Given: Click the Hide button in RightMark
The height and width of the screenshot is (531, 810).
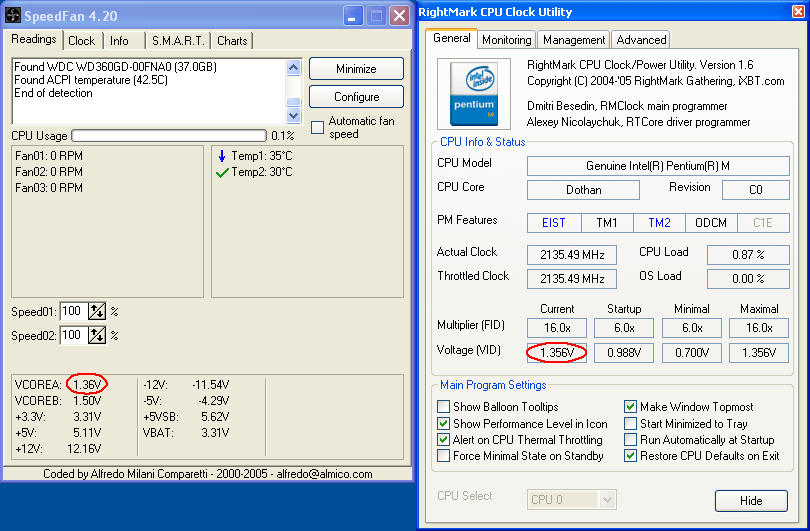Looking at the screenshot, I should coord(751,501).
